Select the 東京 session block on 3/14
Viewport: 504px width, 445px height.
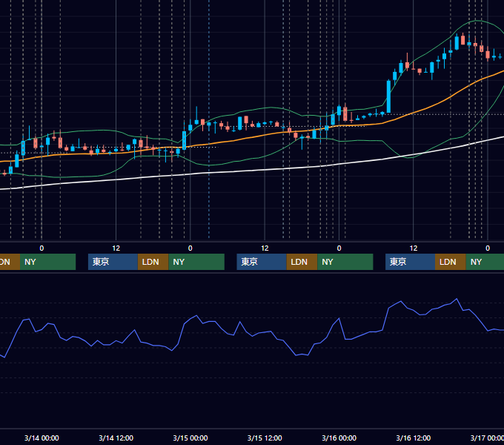coord(113,262)
